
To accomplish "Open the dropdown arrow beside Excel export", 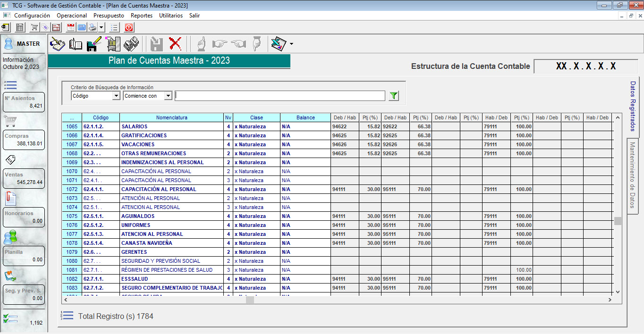I will click(x=291, y=44).
